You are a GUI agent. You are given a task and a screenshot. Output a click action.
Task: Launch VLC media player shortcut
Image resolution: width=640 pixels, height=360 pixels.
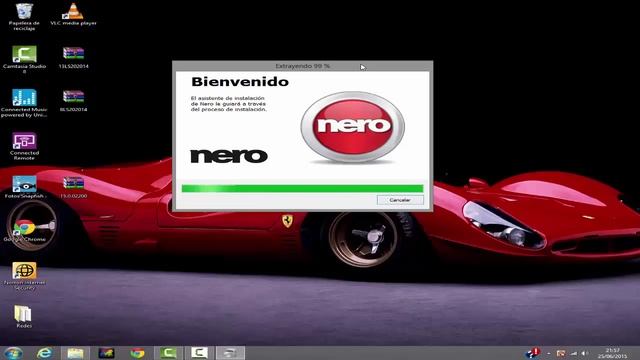[x=73, y=14]
